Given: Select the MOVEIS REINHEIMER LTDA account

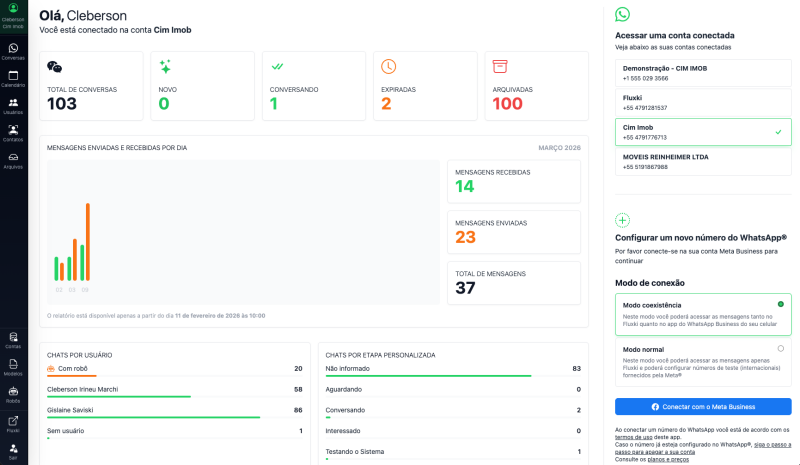Looking at the screenshot, I should pos(702,162).
